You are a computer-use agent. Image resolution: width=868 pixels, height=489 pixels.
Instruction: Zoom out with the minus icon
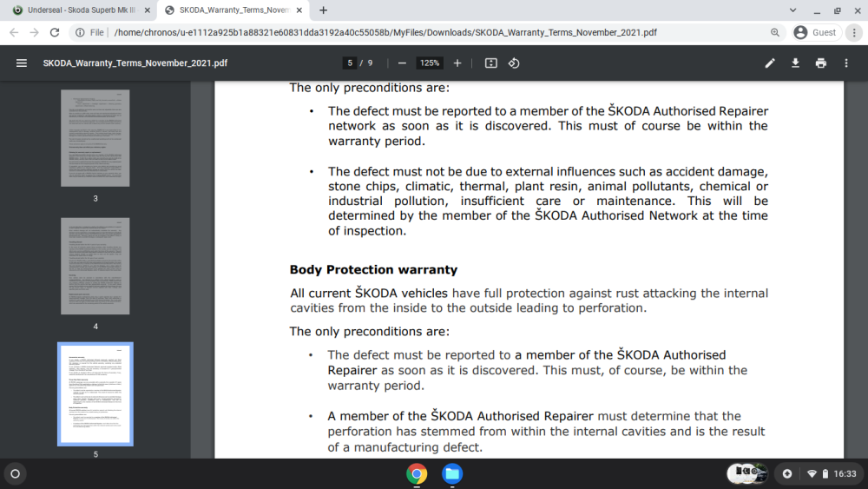(403, 63)
